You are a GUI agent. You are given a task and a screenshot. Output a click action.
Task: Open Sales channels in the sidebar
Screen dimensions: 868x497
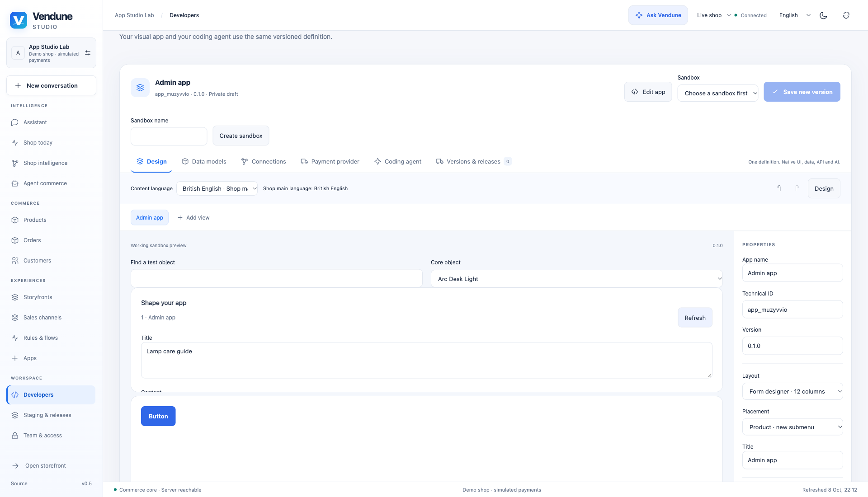(51, 318)
